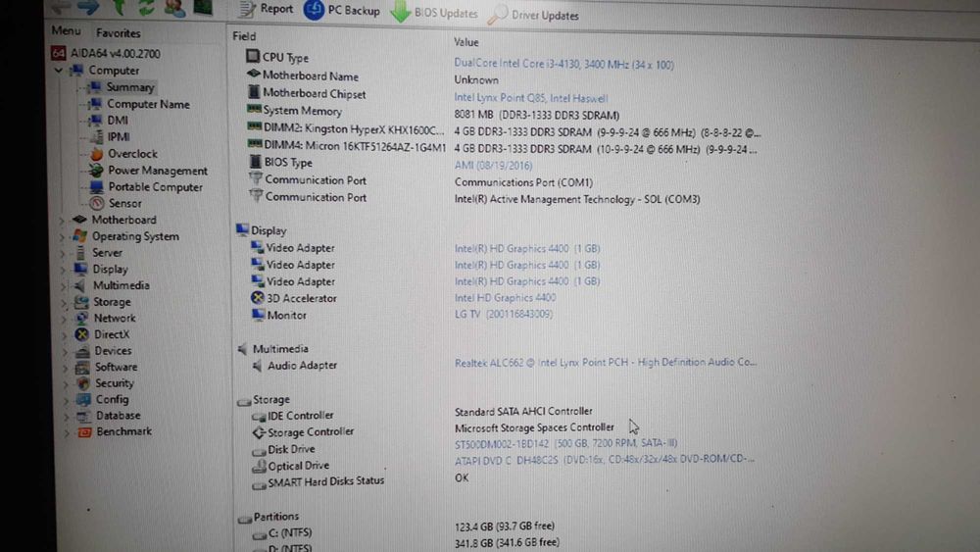The width and height of the screenshot is (980, 552).
Task: Collapse the Computer tree node
Action: click(59, 70)
